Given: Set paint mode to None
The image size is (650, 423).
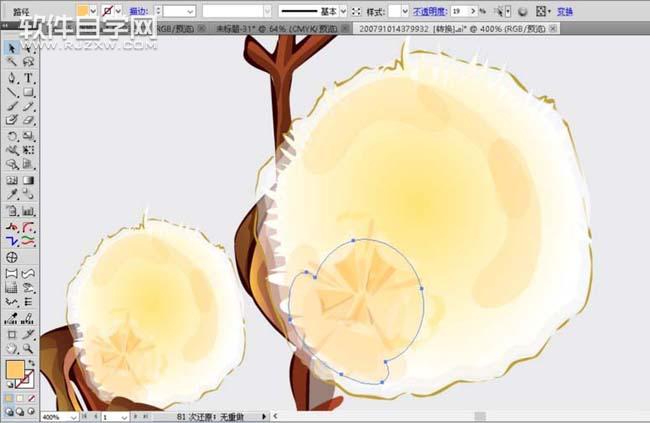Looking at the screenshot, I should click(30, 396).
